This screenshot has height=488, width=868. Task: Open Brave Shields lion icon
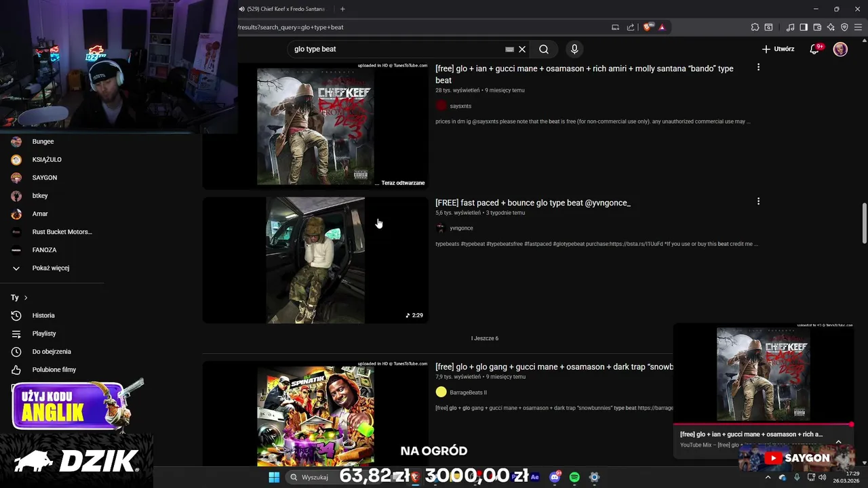point(648,27)
